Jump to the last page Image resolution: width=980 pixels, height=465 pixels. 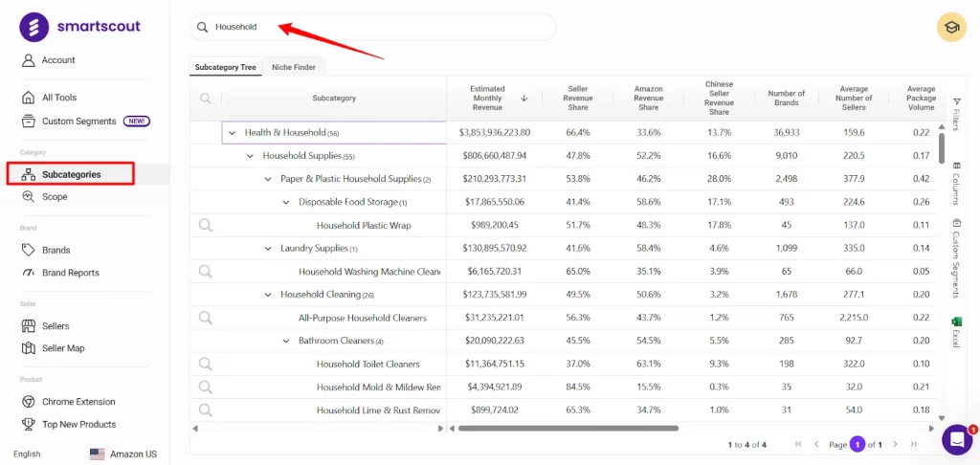913,444
